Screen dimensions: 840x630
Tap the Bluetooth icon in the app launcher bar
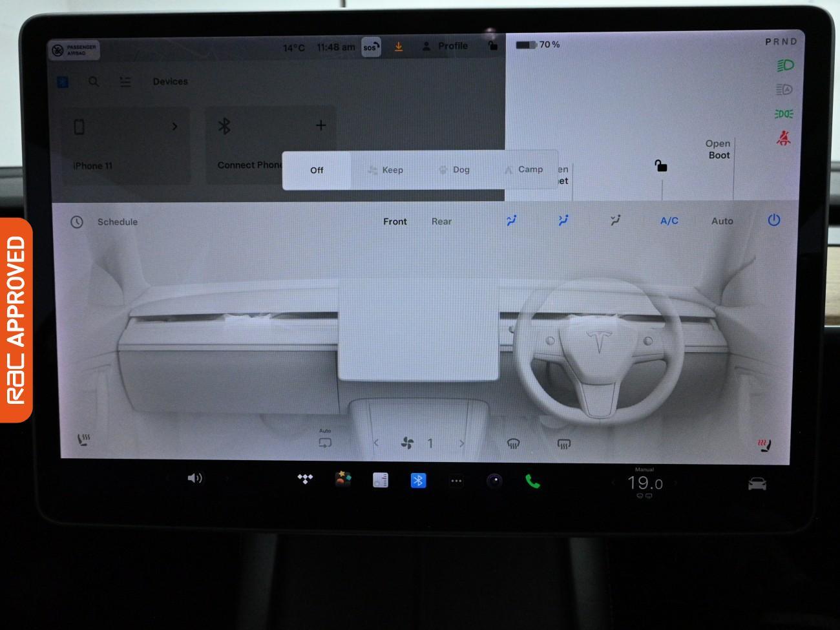[418, 481]
